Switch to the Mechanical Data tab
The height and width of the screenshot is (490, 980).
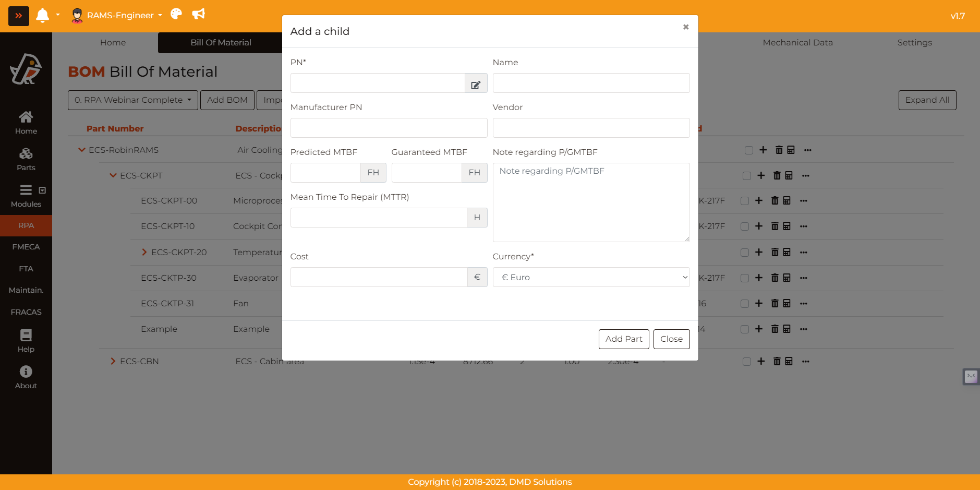(x=797, y=43)
